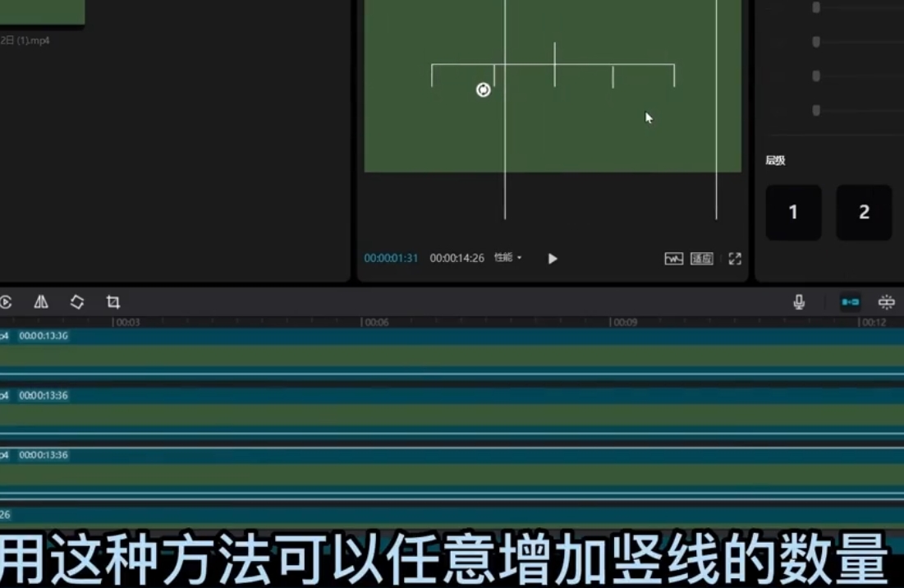Click the 00:06 mark on timeline ruler
Viewport: 904px width, 588px height.
(x=375, y=323)
